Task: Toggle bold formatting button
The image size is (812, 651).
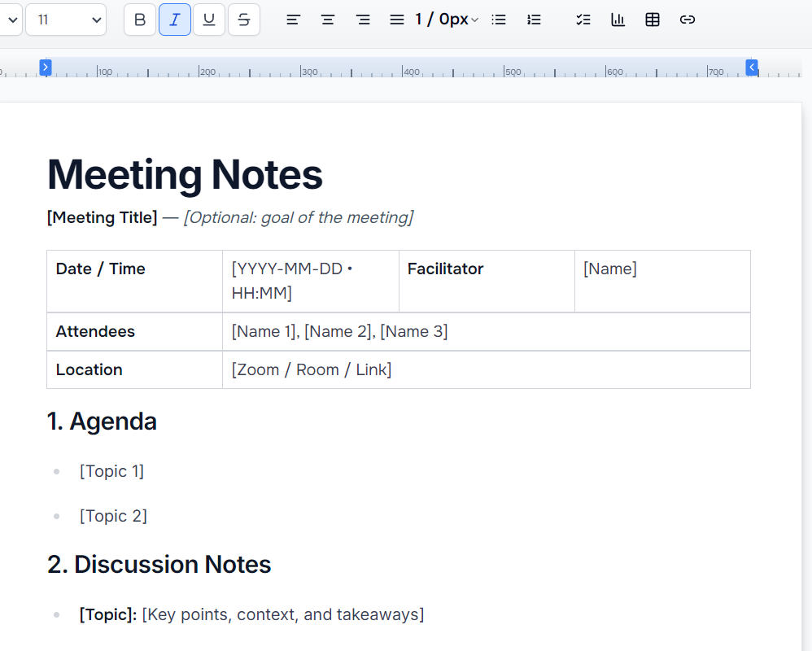Action: coord(140,20)
